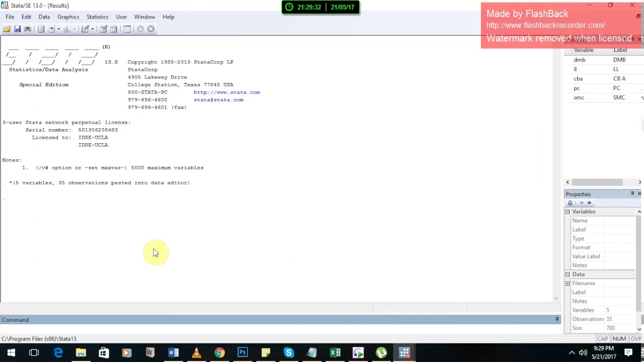The width and height of the screenshot is (644, 362).
Task: Open the Window menu
Action: pyautogui.click(x=144, y=17)
